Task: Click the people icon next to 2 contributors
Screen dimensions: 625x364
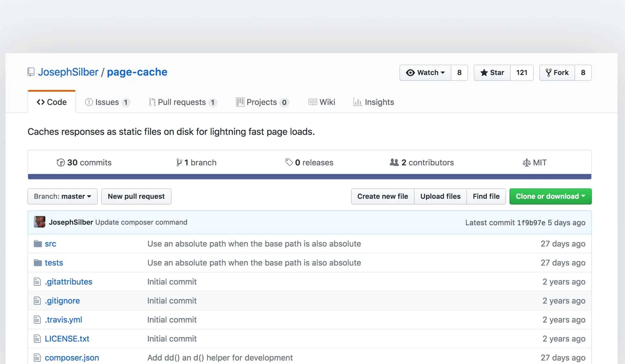Action: (394, 162)
